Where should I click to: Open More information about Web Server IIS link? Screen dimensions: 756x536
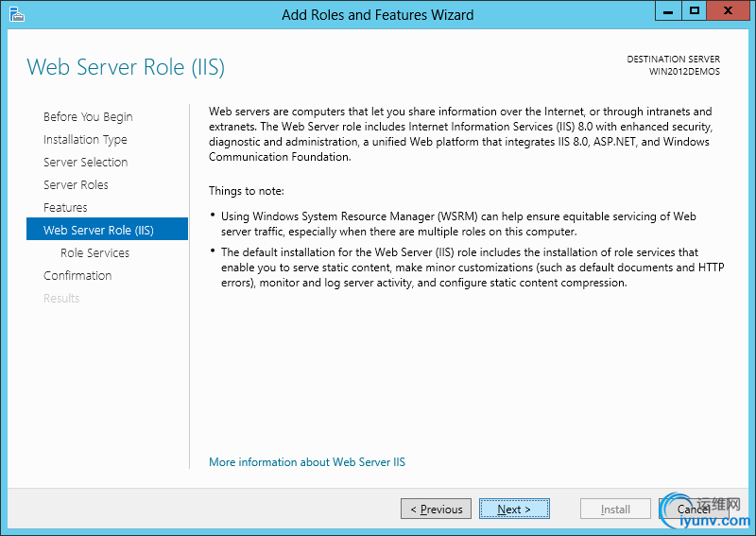[x=306, y=461]
